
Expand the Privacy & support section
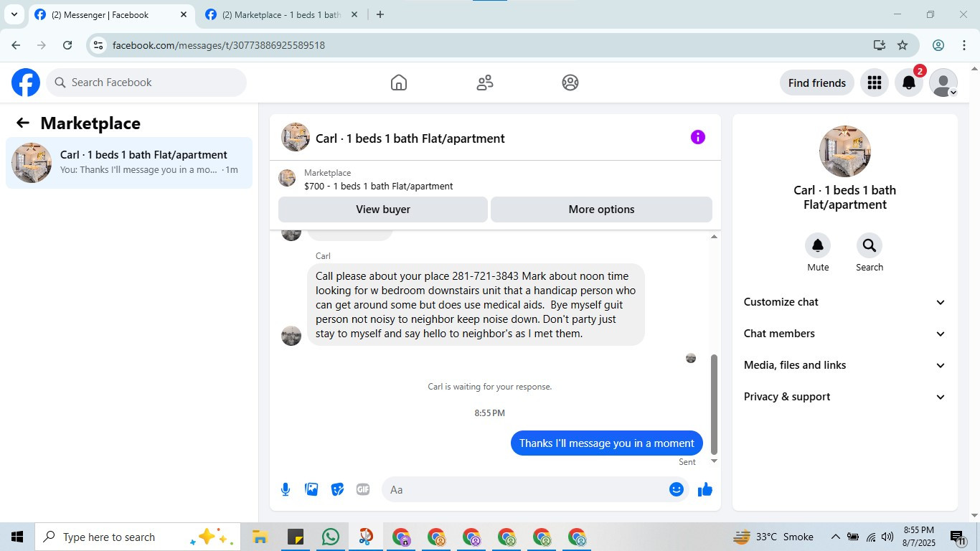pyautogui.click(x=844, y=397)
